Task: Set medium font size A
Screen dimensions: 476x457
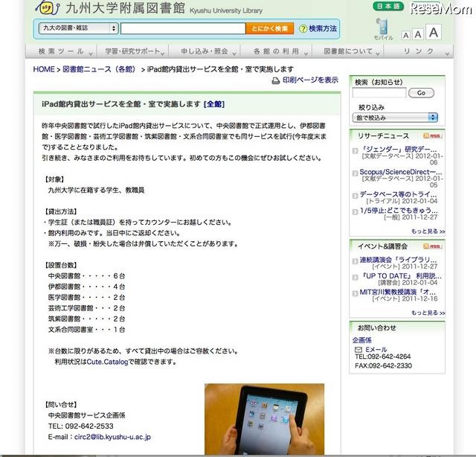Action: click(x=418, y=35)
